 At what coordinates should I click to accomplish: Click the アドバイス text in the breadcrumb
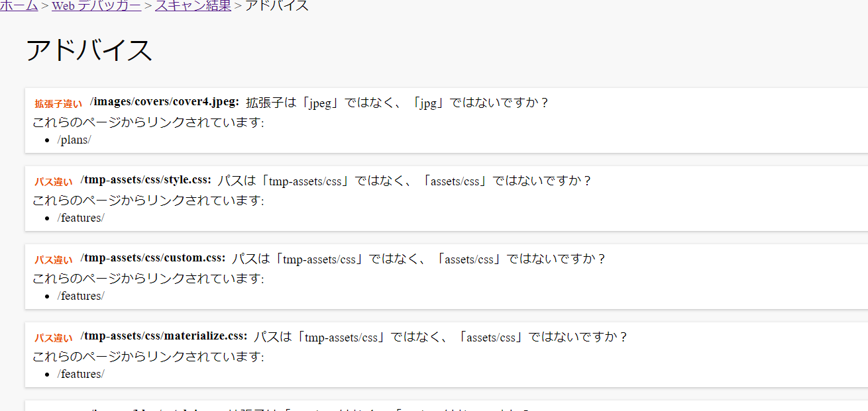point(276,6)
